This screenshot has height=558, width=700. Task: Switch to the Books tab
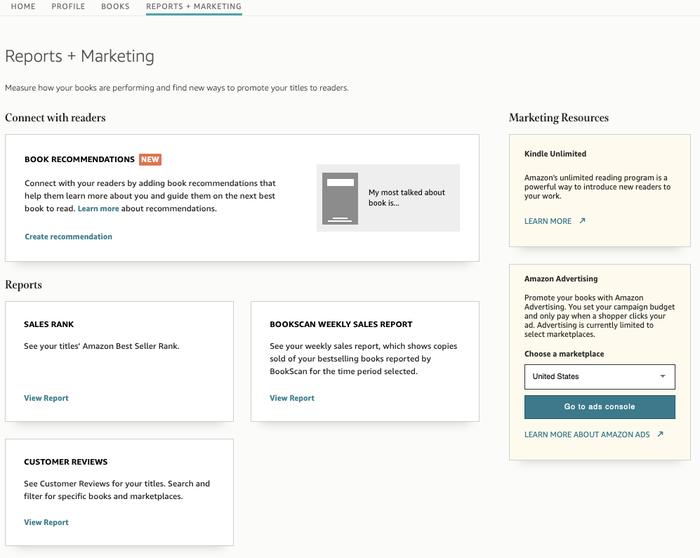[x=115, y=6]
